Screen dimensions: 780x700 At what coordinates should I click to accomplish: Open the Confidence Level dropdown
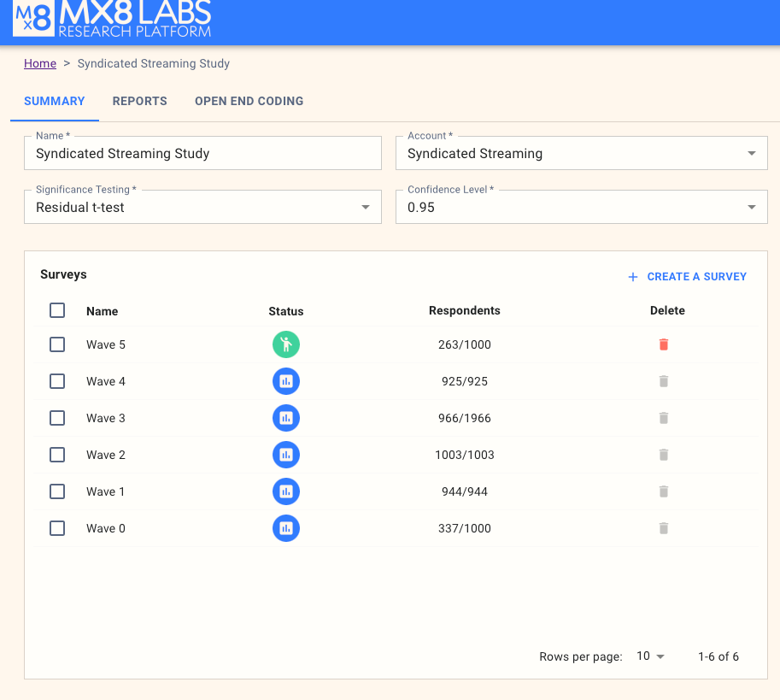(x=581, y=207)
